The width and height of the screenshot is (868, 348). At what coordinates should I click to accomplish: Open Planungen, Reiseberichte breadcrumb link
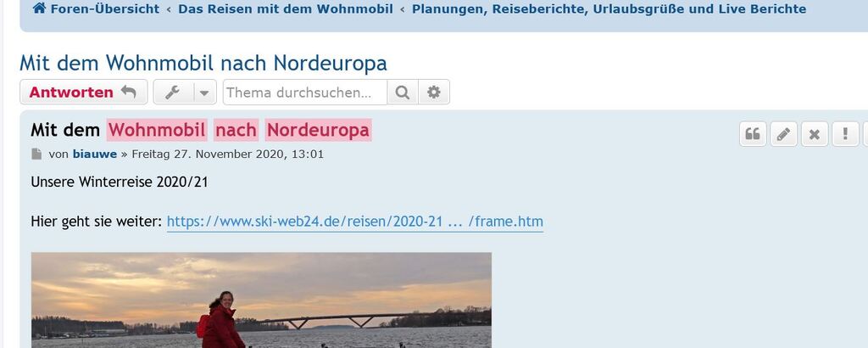[x=609, y=8]
